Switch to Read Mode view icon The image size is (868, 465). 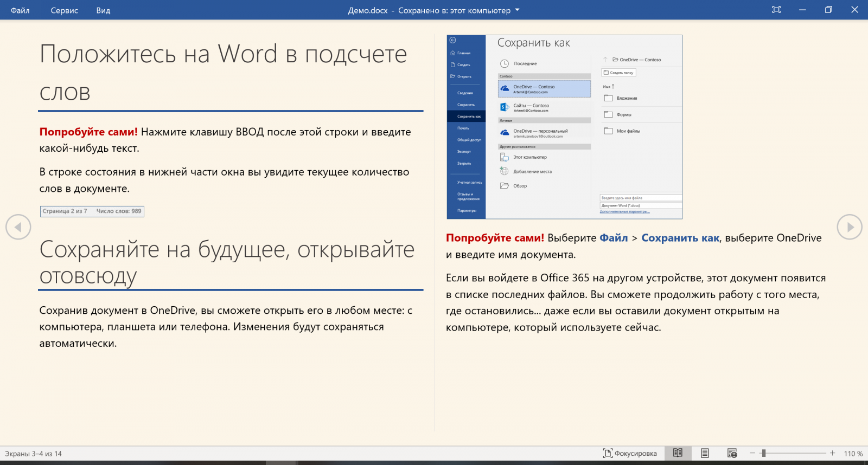click(678, 453)
